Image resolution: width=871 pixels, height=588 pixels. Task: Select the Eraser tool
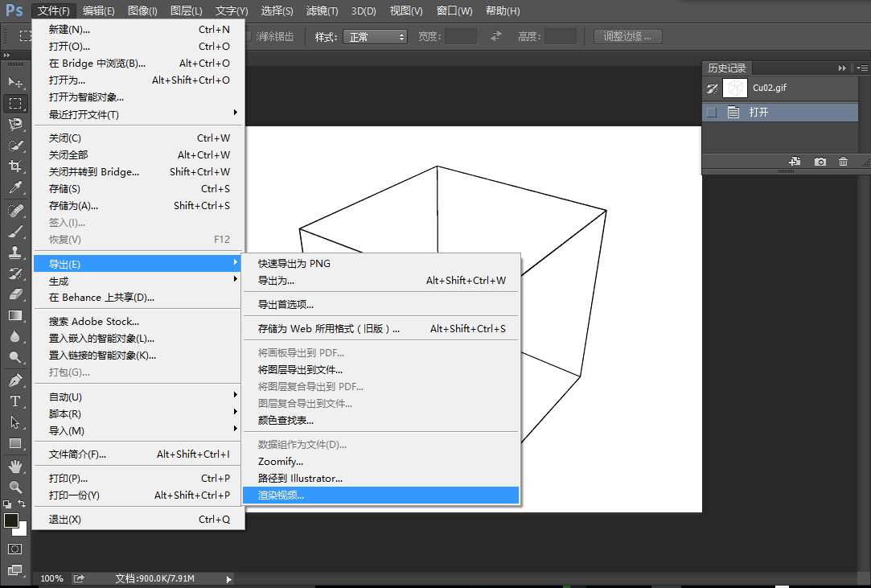tap(14, 294)
